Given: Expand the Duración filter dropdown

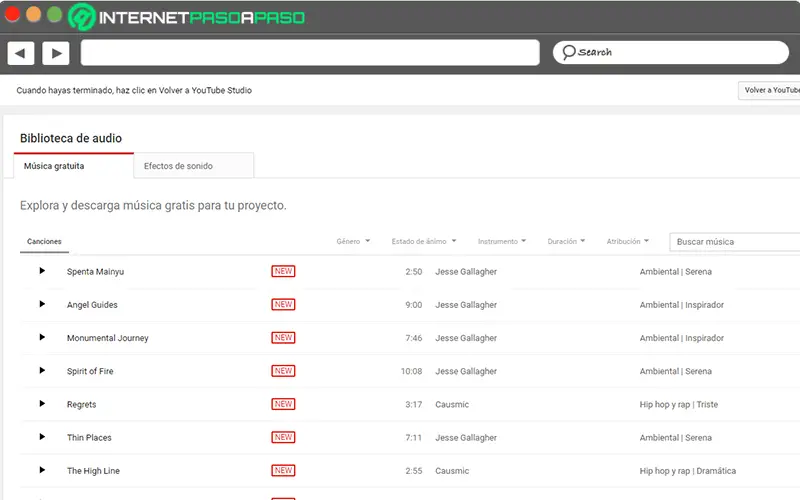Looking at the screenshot, I should 566,241.
